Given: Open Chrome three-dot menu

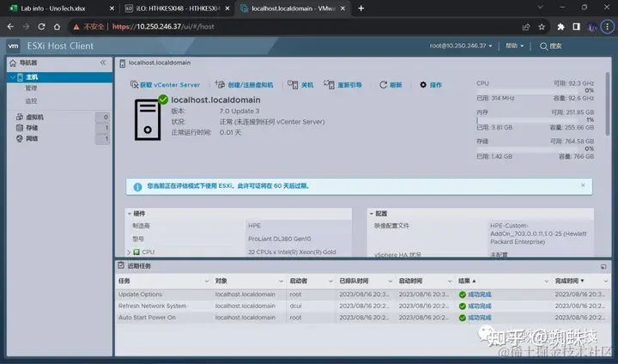Looking at the screenshot, I should click(x=607, y=27).
